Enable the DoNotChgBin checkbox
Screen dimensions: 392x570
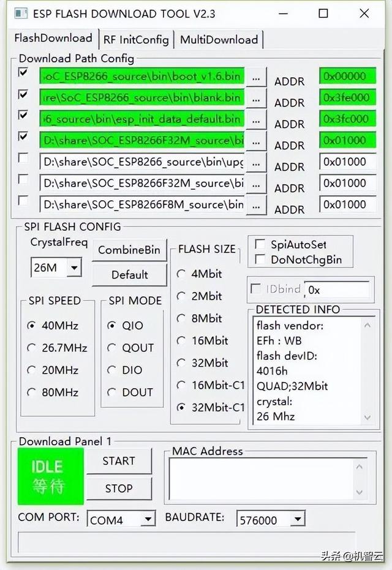(x=260, y=259)
